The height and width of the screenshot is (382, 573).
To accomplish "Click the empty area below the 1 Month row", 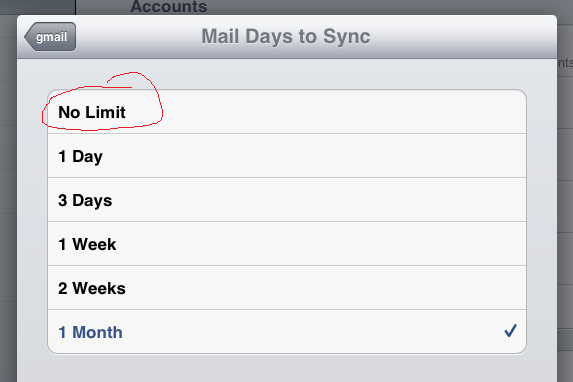I will point(287,368).
